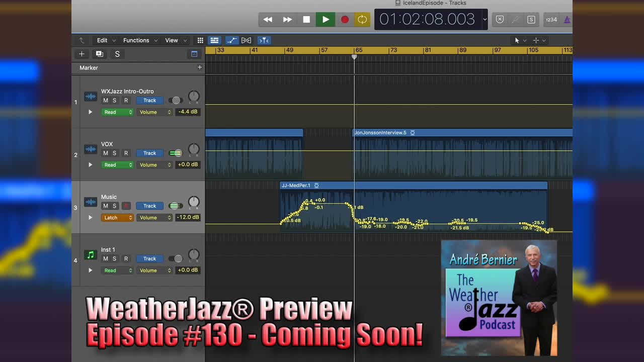Toggle the purple Metronome icon
Image resolution: width=644 pixels, height=362 pixels.
tap(567, 20)
